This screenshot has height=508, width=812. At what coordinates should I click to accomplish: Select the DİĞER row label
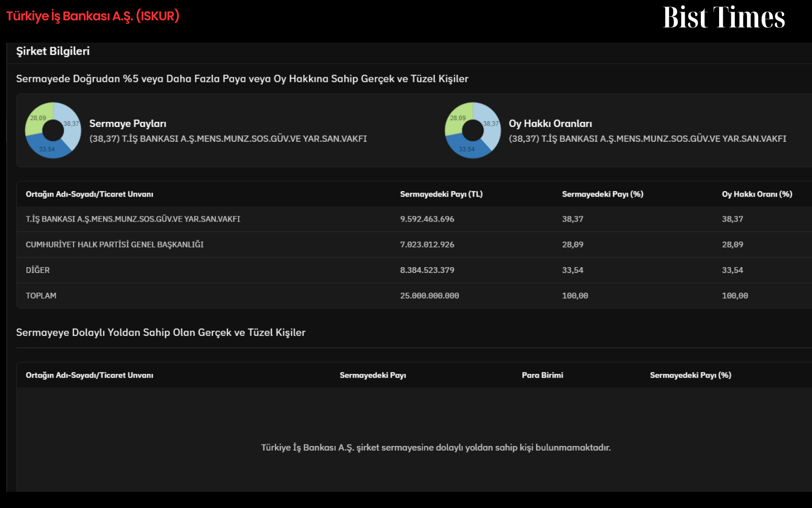coord(38,270)
